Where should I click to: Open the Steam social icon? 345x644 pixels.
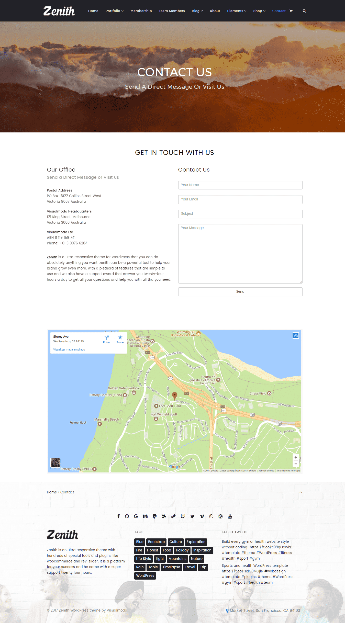click(173, 516)
